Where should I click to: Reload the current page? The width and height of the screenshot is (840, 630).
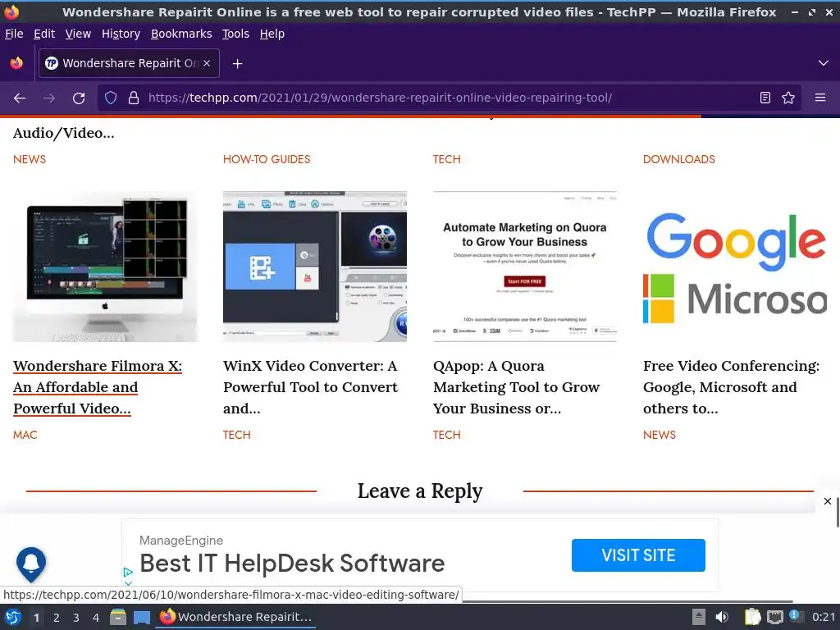pyautogui.click(x=79, y=98)
